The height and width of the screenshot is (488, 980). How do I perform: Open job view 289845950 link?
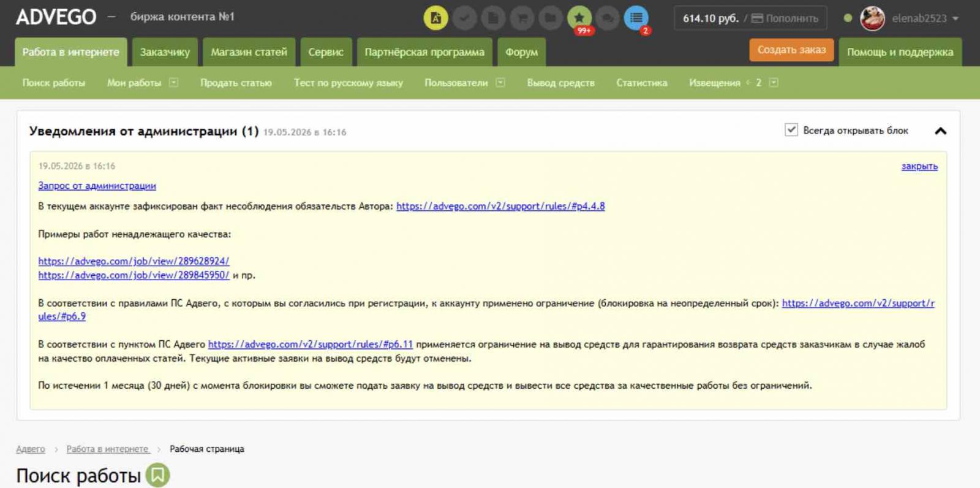(134, 275)
